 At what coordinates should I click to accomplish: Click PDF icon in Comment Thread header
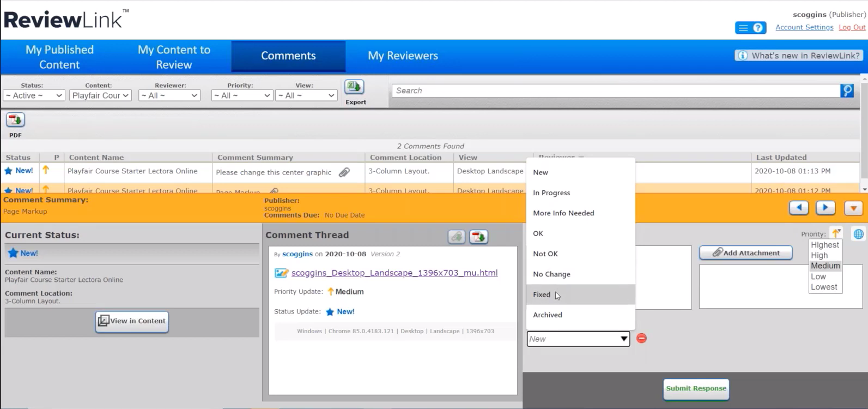478,237
